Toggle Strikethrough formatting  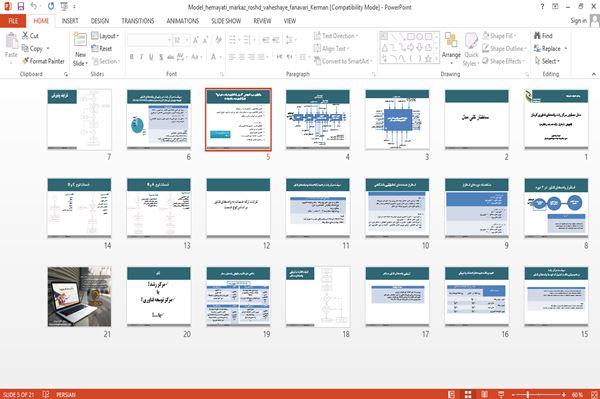171,57
